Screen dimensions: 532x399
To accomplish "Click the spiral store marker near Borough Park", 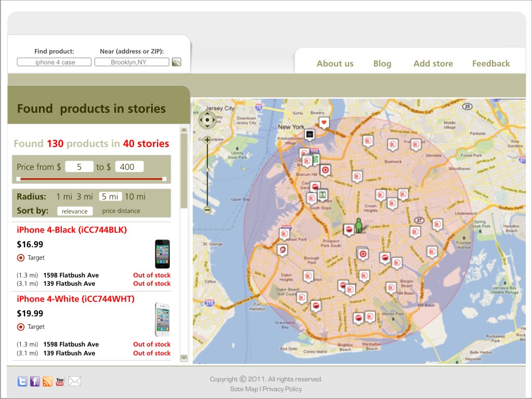I will click(282, 250).
